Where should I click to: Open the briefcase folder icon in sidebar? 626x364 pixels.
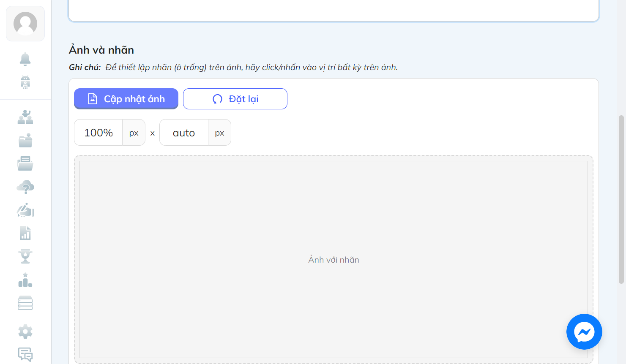(x=25, y=140)
